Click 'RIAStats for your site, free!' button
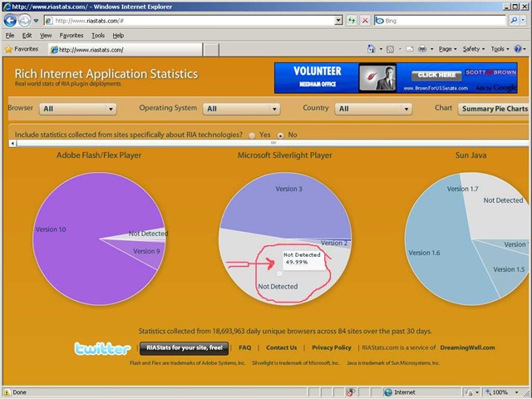This screenshot has width=532, height=399. pyautogui.click(x=183, y=347)
